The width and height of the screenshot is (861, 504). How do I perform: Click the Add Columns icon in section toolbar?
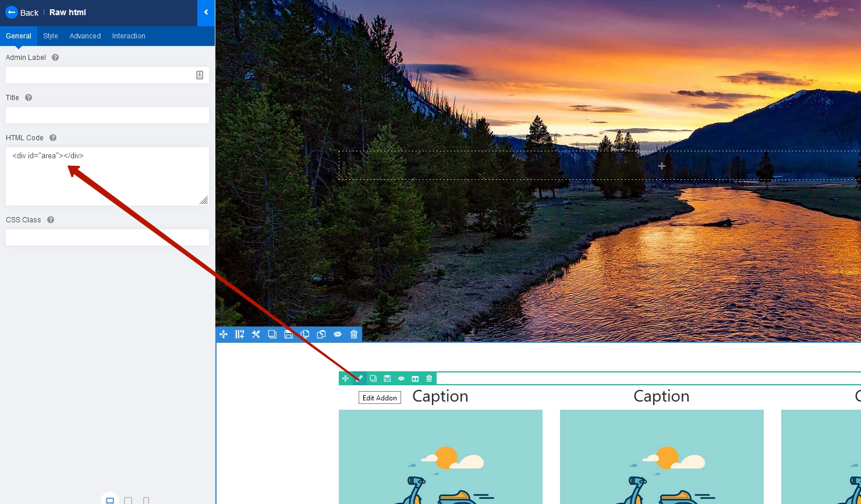239,334
